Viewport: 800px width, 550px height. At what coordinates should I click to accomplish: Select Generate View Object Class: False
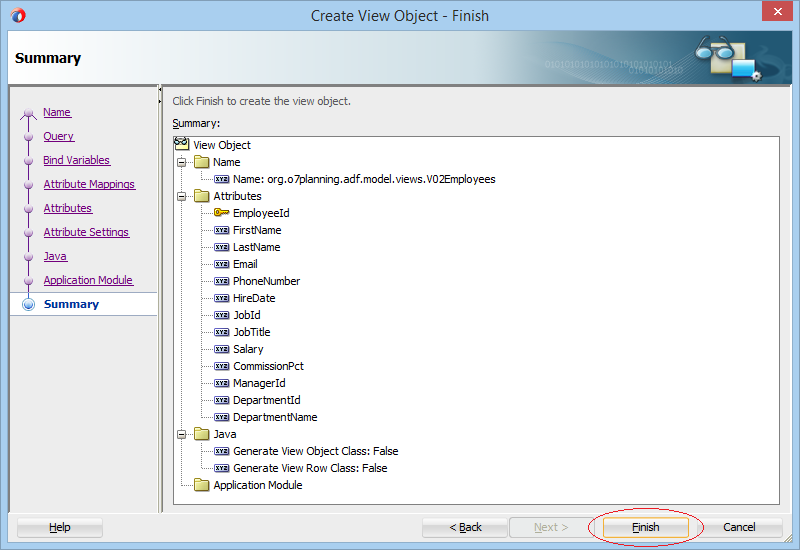[316, 451]
